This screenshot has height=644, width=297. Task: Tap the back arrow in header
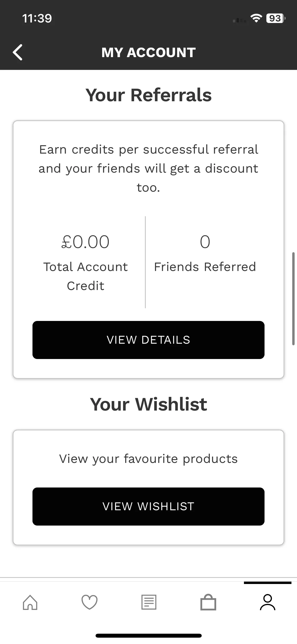[18, 52]
